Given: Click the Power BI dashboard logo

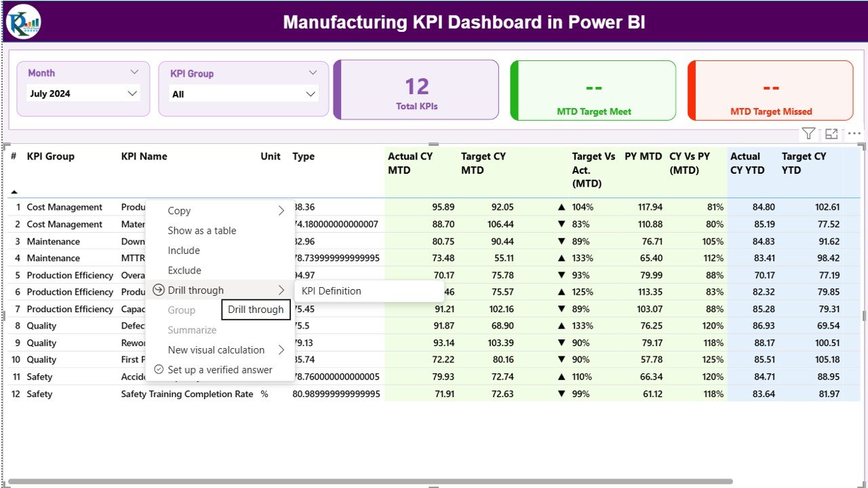Looking at the screenshot, I should pos(23,21).
